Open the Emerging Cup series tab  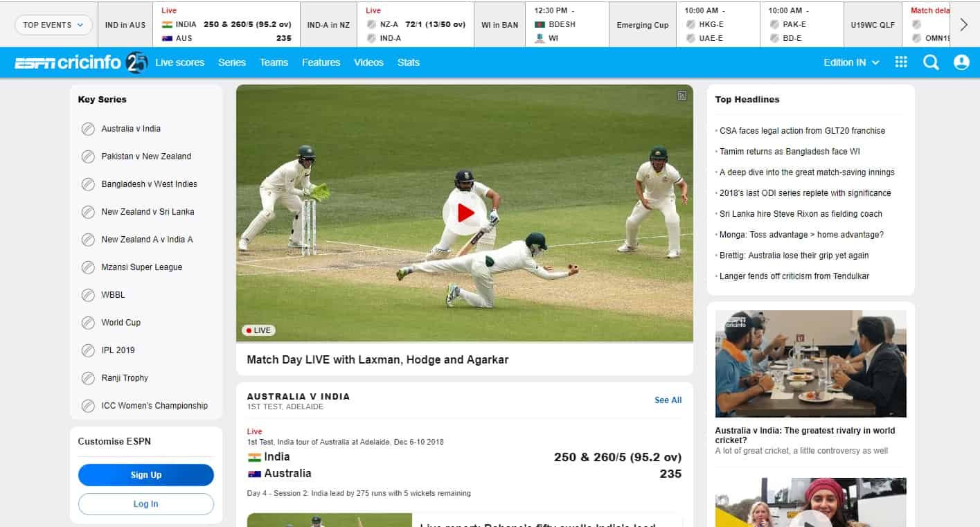point(643,25)
